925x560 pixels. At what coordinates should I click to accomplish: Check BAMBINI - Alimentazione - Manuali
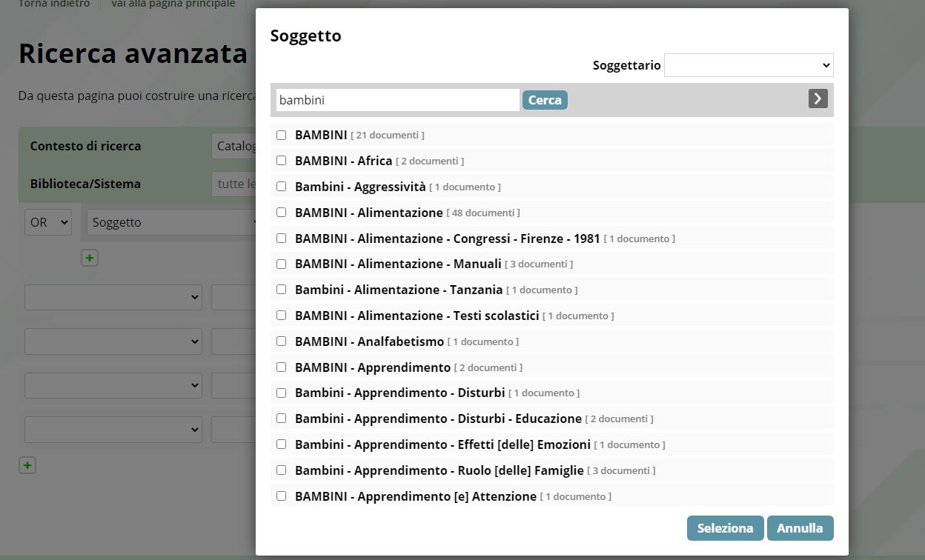pos(282,264)
